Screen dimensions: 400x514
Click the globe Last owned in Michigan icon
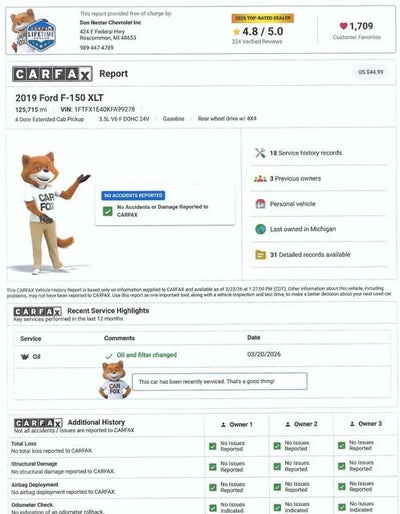[260, 229]
